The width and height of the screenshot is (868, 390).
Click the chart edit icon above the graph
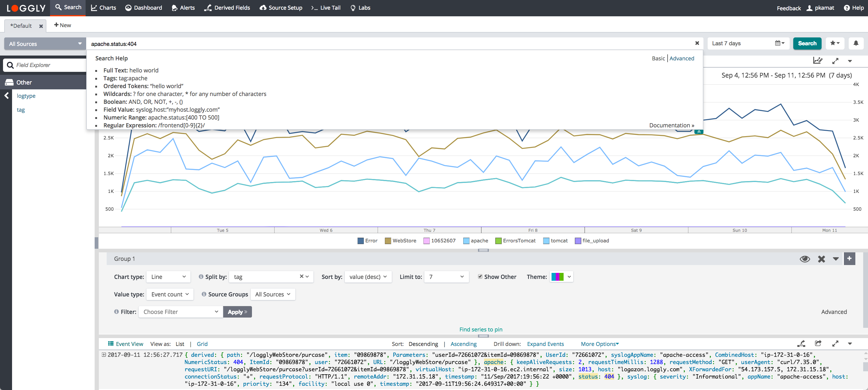(817, 61)
